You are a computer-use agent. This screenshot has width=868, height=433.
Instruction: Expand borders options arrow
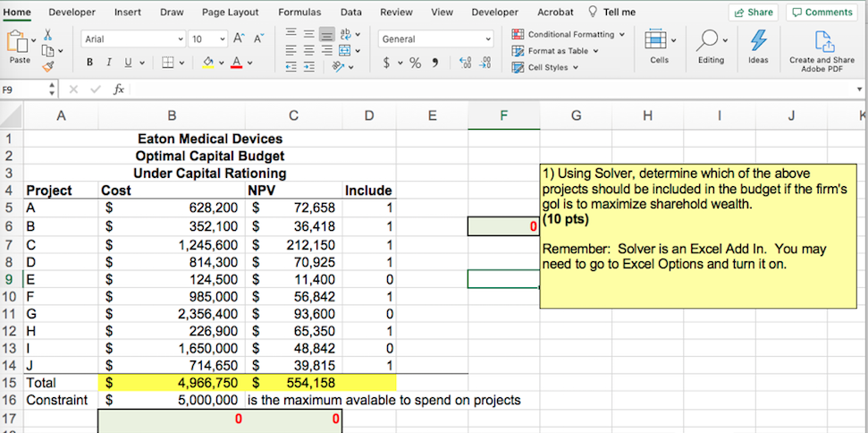point(181,64)
